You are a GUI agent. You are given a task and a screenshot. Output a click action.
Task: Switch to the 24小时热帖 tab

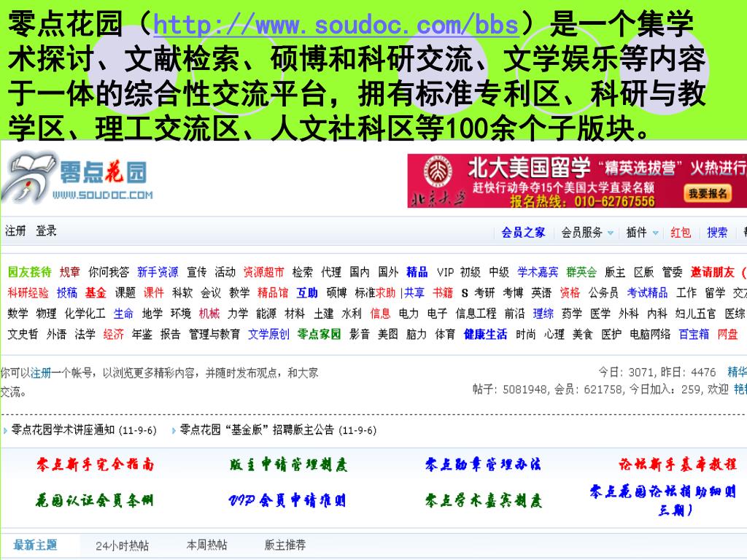coord(123,545)
